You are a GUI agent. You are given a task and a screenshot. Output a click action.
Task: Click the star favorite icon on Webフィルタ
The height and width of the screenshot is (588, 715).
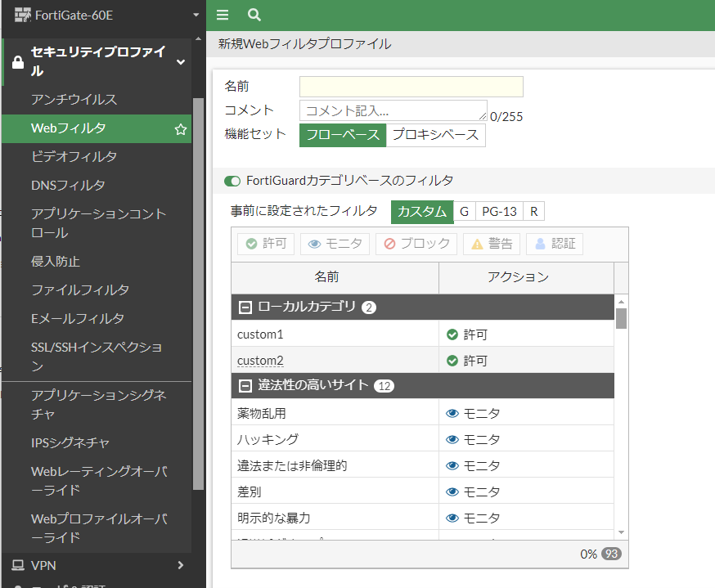click(181, 129)
